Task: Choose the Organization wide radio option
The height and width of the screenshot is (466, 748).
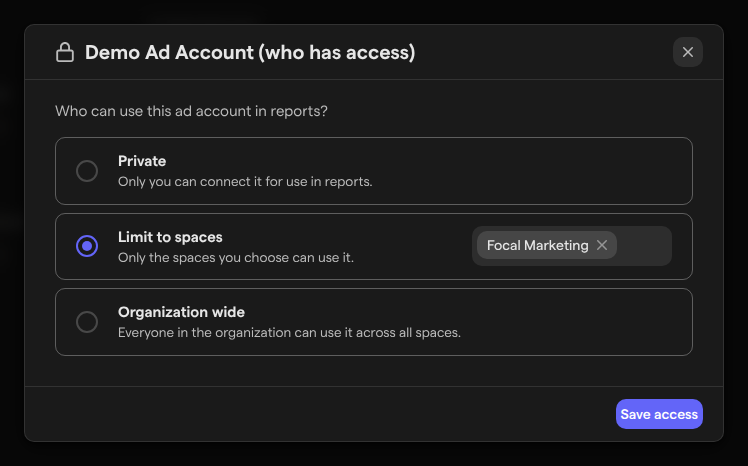Action: tap(87, 322)
